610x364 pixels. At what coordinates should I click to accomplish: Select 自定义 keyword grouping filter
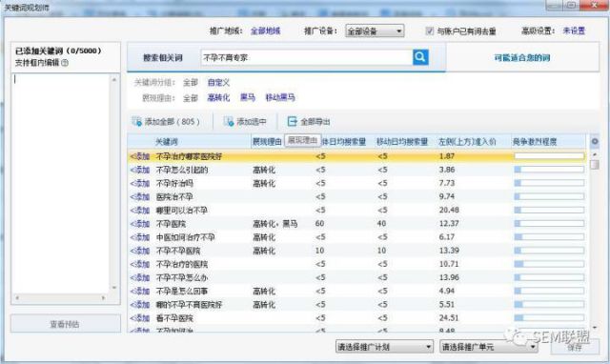(218, 83)
